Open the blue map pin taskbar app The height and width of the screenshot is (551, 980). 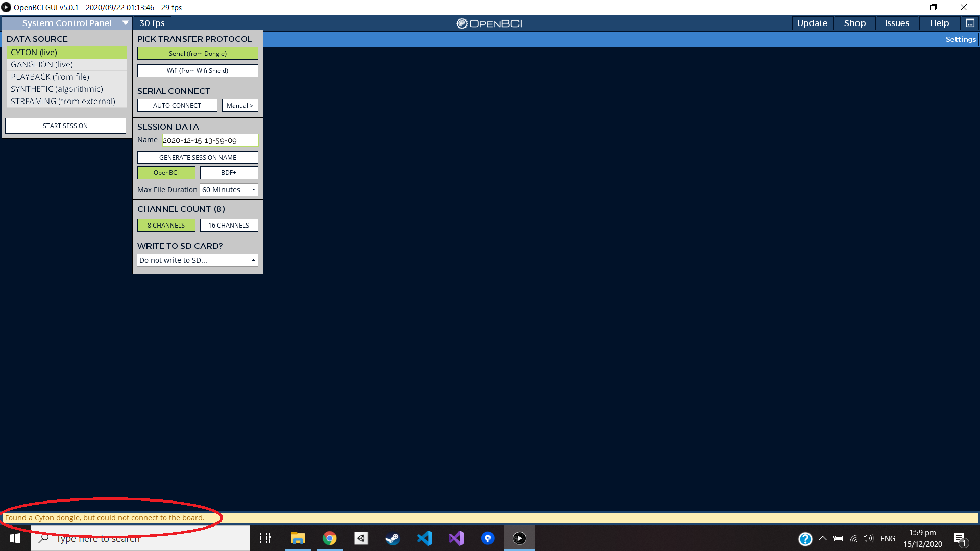point(488,538)
